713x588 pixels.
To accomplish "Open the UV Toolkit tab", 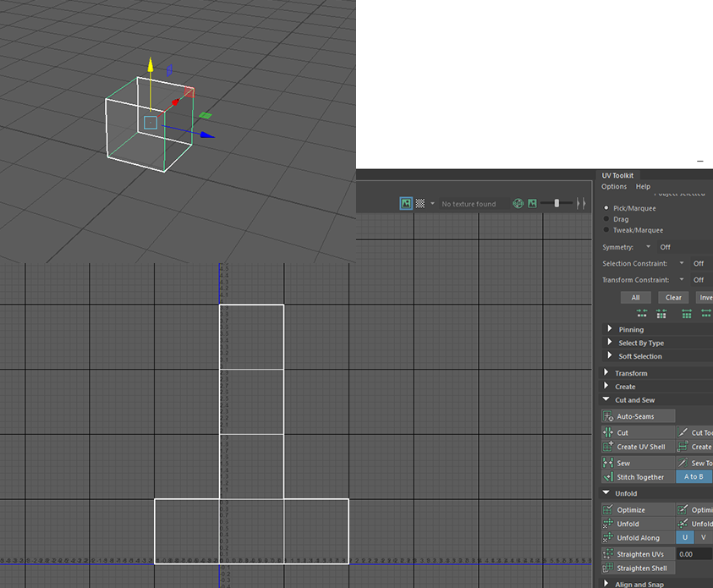I will click(x=617, y=175).
